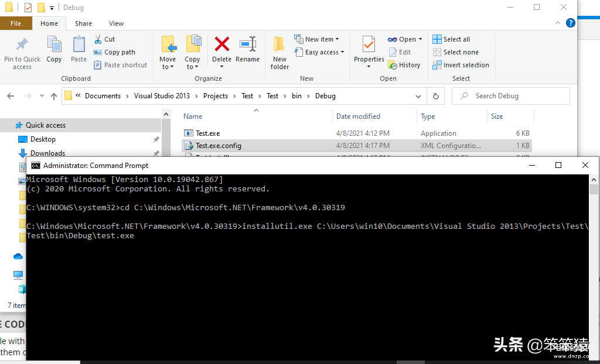Click the Rename icon
This screenshot has height=364, width=600.
click(x=248, y=45)
